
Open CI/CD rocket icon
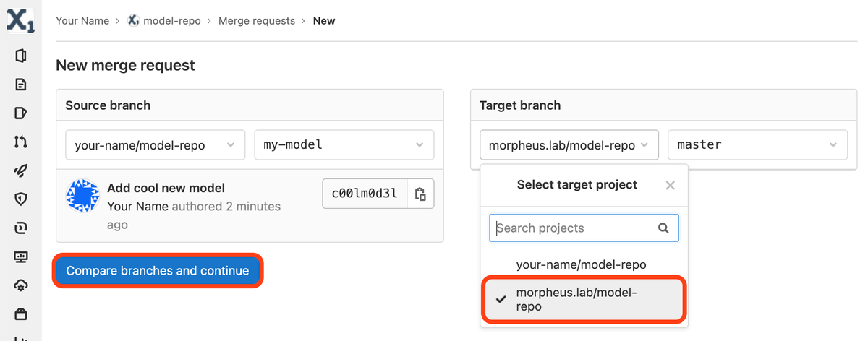point(20,170)
